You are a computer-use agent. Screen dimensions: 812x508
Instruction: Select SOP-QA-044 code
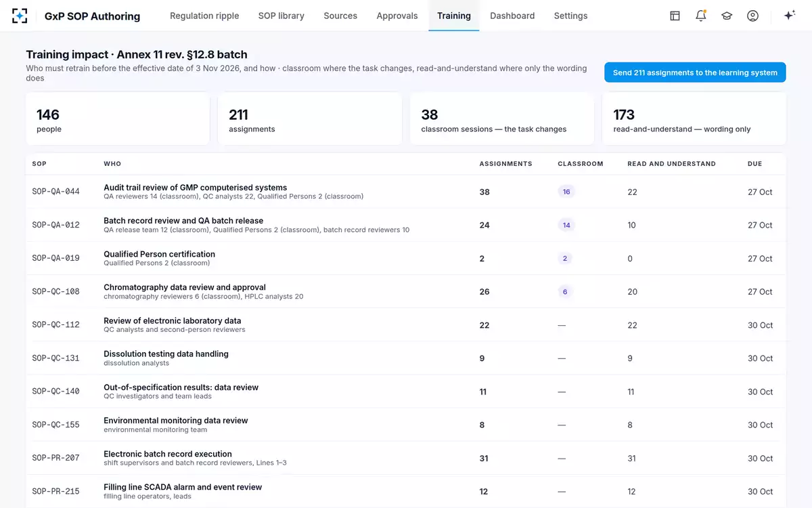click(x=55, y=192)
